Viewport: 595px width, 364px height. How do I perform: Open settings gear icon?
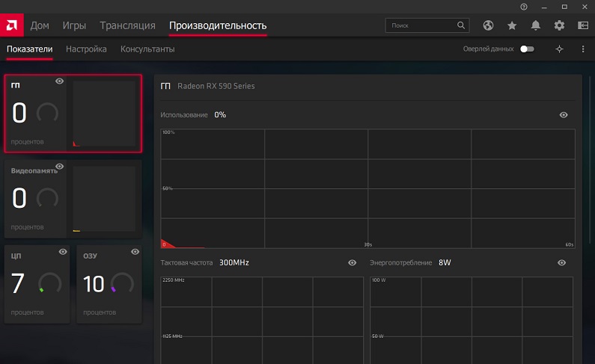point(559,25)
